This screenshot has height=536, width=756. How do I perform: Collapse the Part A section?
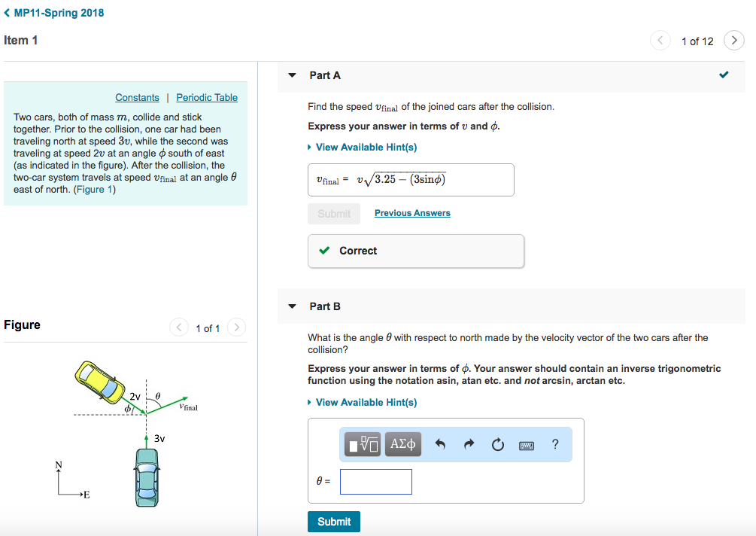click(x=292, y=75)
